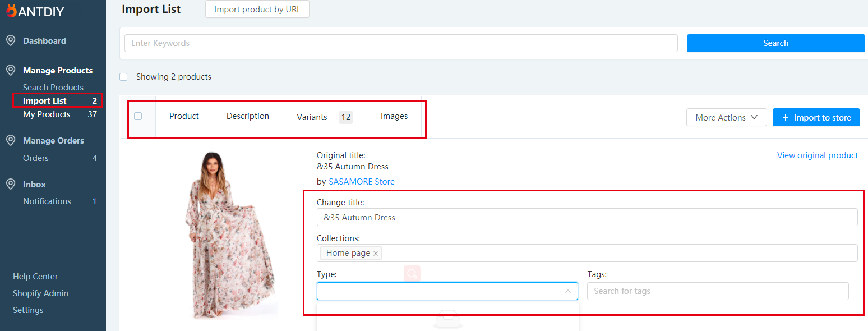Open Dashboard in the sidebar
The height and width of the screenshot is (331, 868).
44,41
